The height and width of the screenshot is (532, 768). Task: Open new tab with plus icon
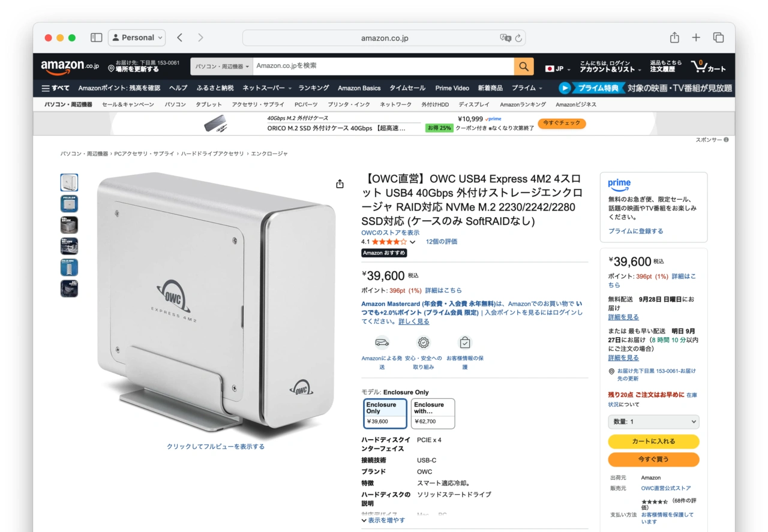(x=696, y=38)
